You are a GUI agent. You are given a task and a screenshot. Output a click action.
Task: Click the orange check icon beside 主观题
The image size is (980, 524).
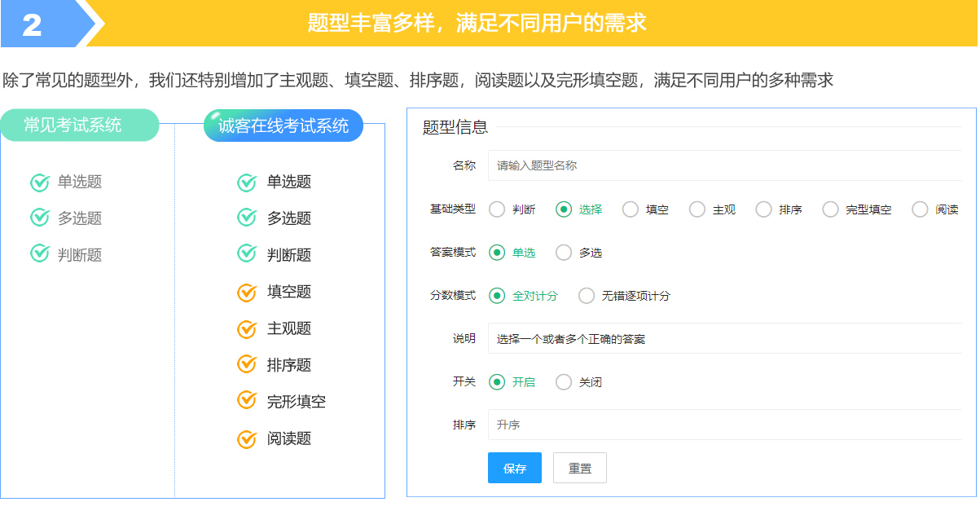(247, 328)
